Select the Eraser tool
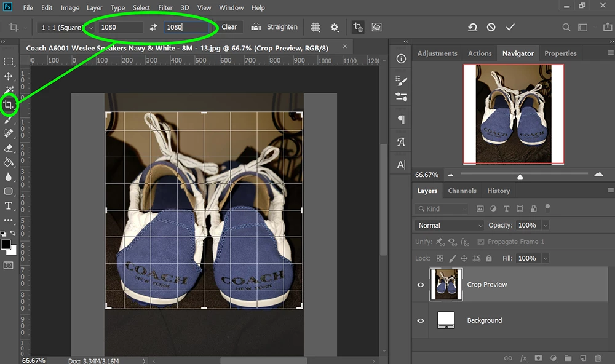 click(8, 148)
